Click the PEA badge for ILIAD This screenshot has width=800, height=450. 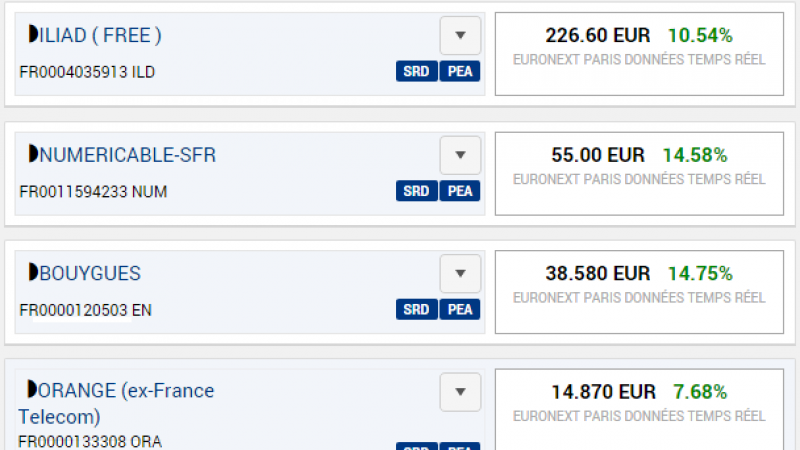(460, 71)
